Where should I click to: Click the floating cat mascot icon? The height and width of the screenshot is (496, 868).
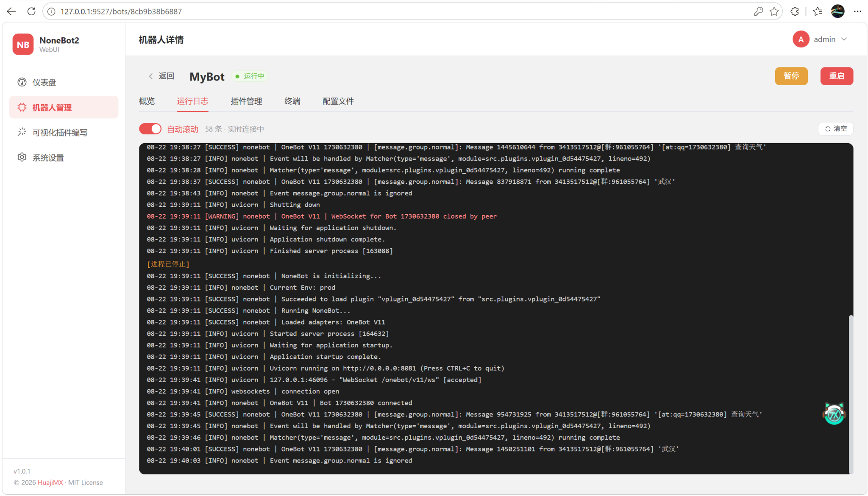(x=834, y=413)
